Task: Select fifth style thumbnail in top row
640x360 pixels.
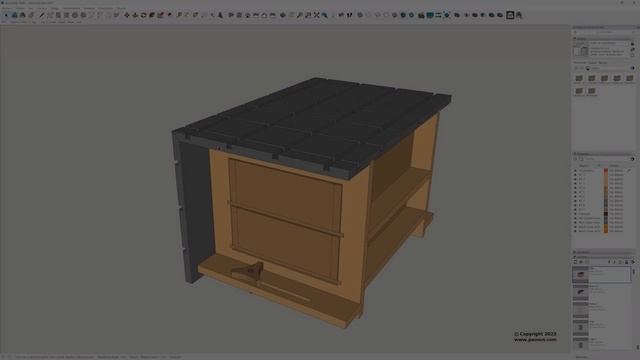Action: [x=630, y=78]
